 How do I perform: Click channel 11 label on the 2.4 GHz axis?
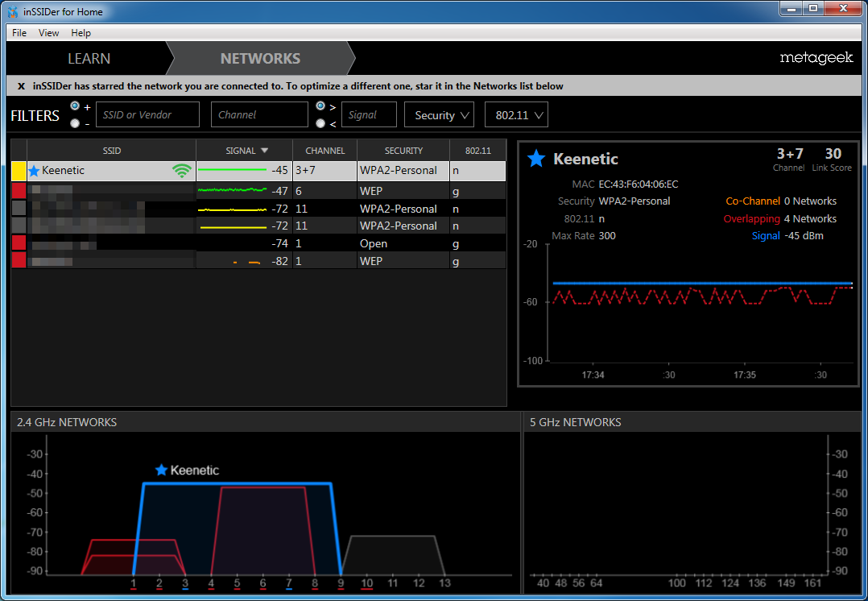392,582
